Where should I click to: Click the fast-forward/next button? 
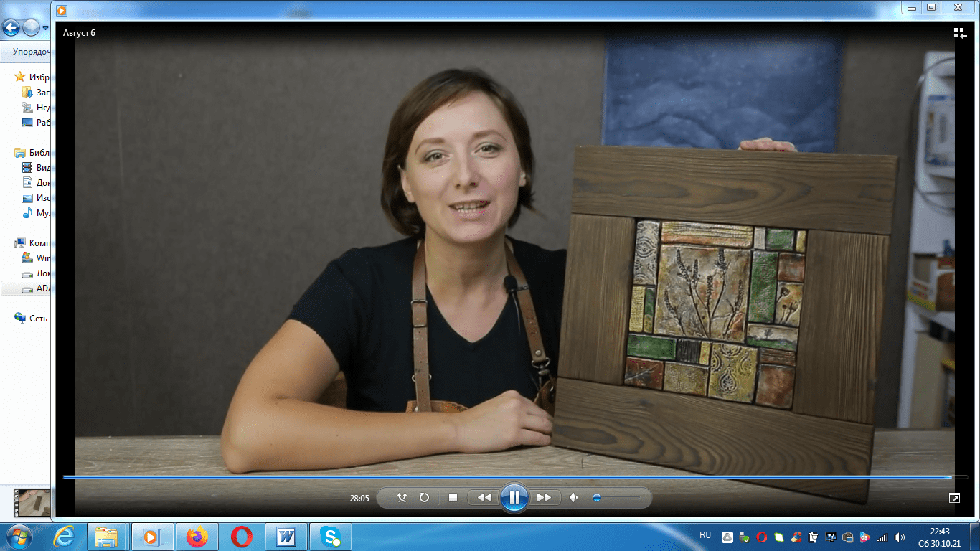(x=544, y=497)
